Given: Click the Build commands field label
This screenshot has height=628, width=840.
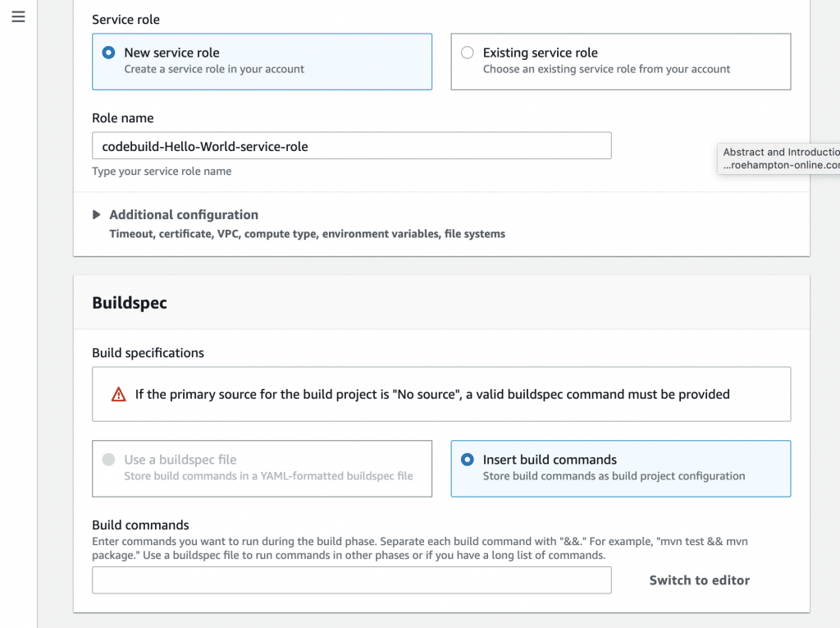Looking at the screenshot, I should pos(140,525).
